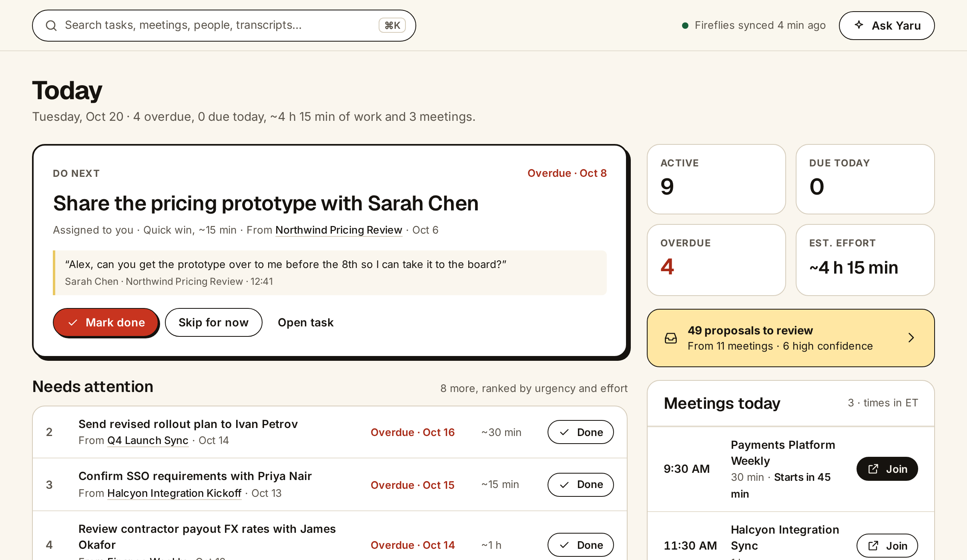The width and height of the screenshot is (967, 560).
Task: Click the Meetings today heading
Action: coord(722,403)
